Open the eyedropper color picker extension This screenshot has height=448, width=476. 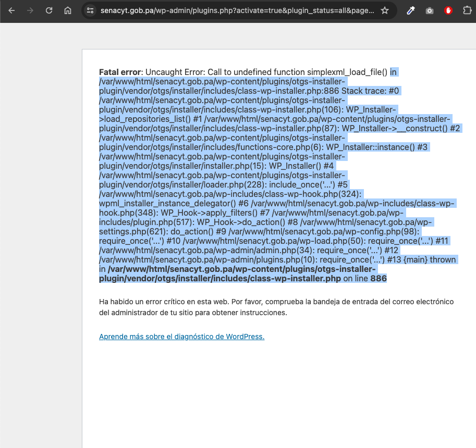click(410, 10)
